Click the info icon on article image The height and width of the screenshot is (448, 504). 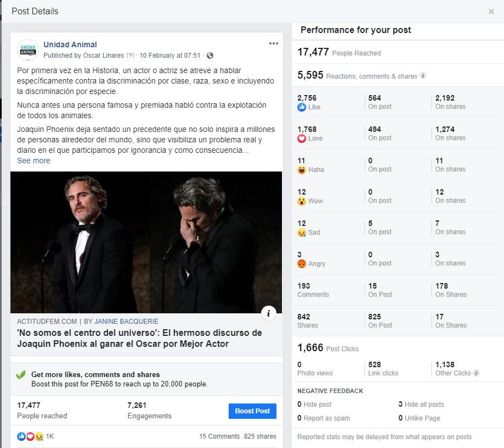pos(268,313)
